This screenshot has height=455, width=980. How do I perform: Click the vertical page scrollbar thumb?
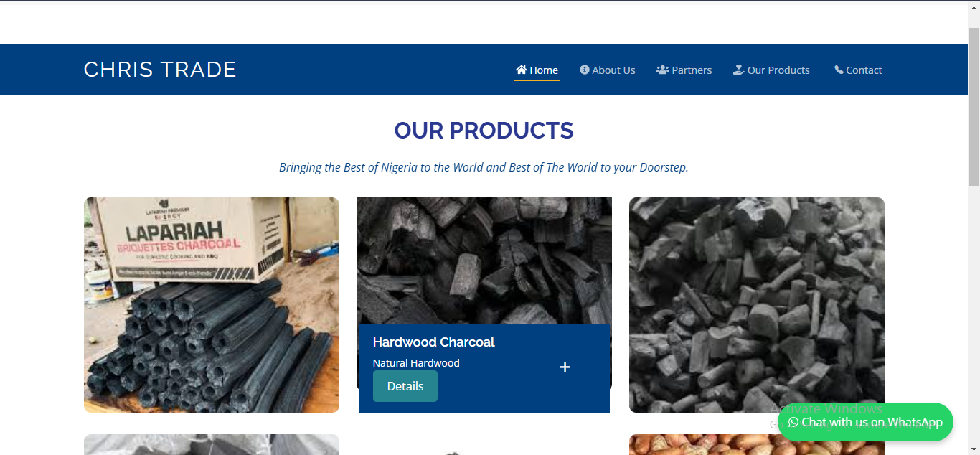[974, 108]
